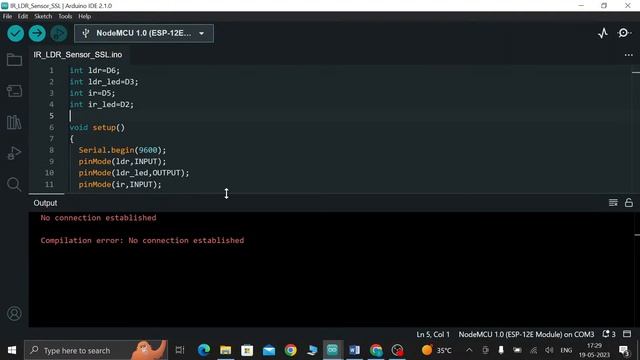640x360 pixels.
Task: Switch to Arduino IDE taskbar icon
Action: click(332, 350)
